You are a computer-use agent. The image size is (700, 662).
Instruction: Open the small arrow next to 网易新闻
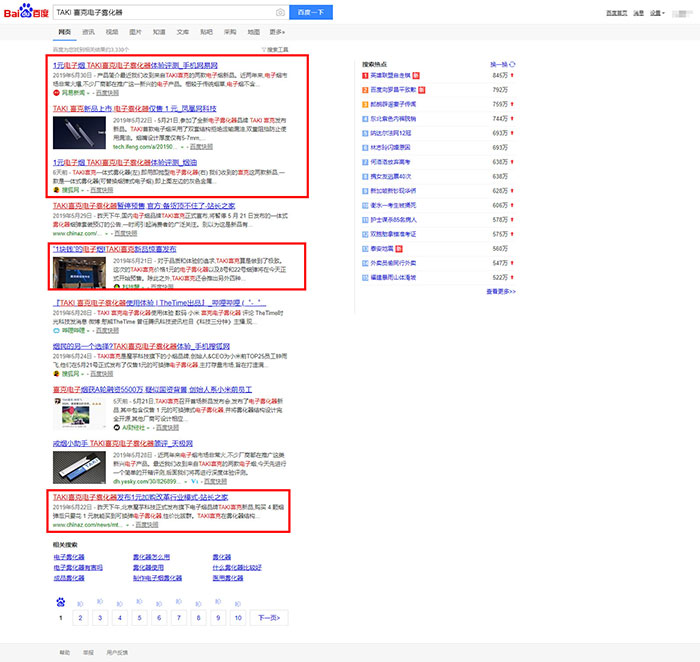pos(88,93)
